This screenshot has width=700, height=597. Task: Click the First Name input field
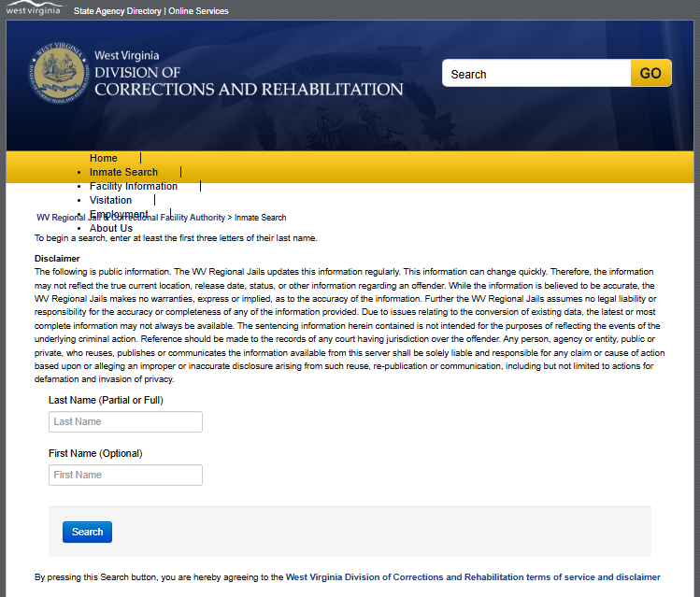(125, 476)
